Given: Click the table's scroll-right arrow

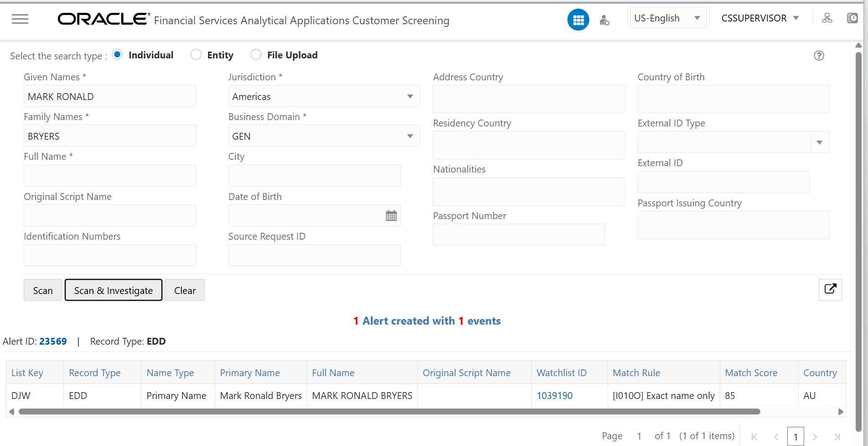Looking at the screenshot, I should [841, 412].
